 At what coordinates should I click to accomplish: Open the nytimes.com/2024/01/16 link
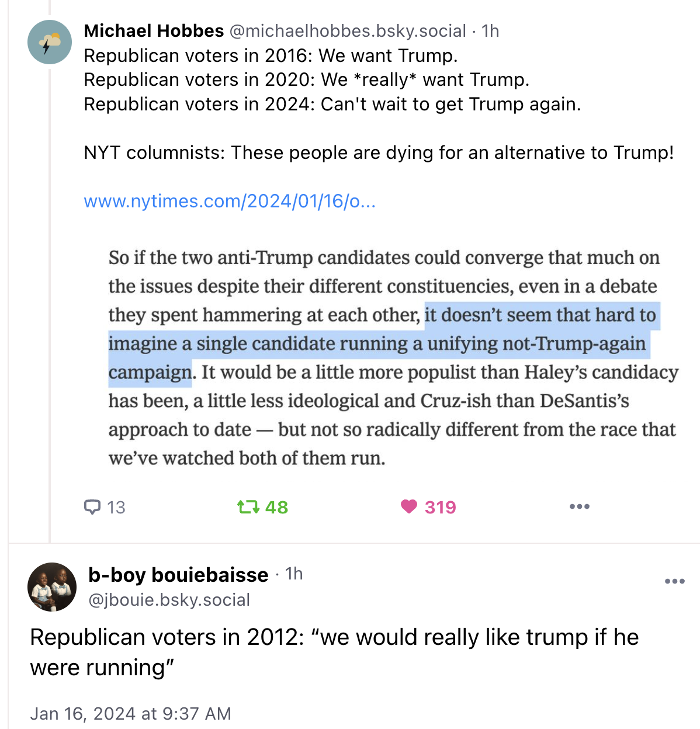click(x=230, y=201)
